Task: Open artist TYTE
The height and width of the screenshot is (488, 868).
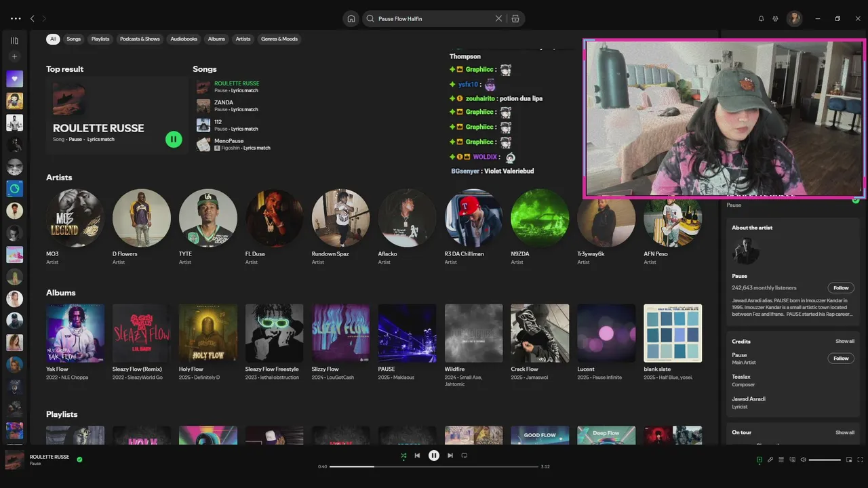Action: point(208,227)
